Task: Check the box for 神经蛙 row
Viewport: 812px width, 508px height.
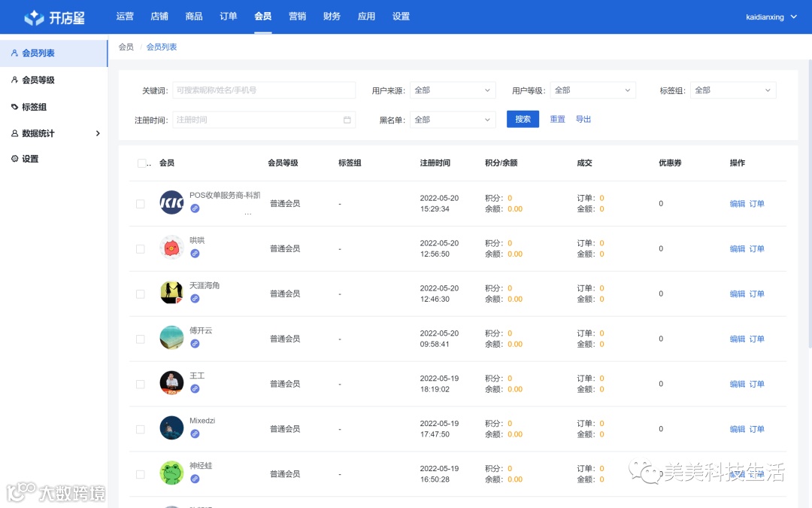Action: (x=141, y=474)
